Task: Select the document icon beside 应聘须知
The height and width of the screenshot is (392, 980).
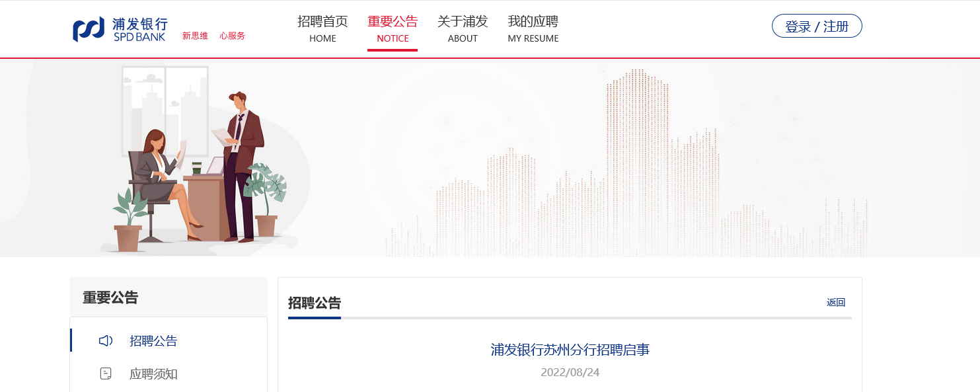Action: coord(106,374)
